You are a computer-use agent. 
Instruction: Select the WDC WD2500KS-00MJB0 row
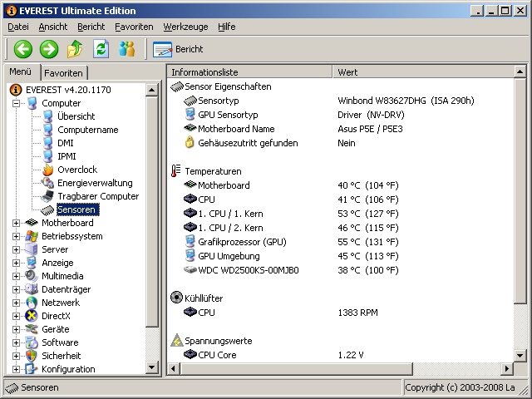point(341,270)
